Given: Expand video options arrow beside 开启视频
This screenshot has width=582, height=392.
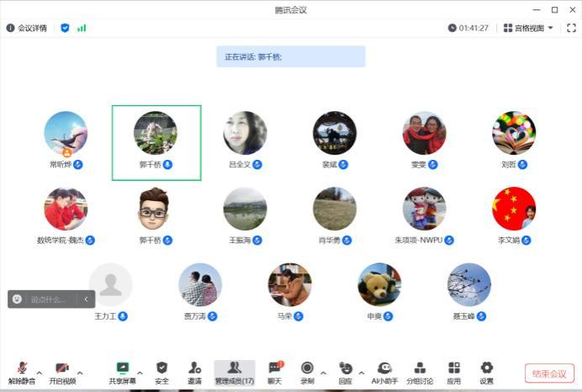Looking at the screenshot, I should tap(80, 371).
